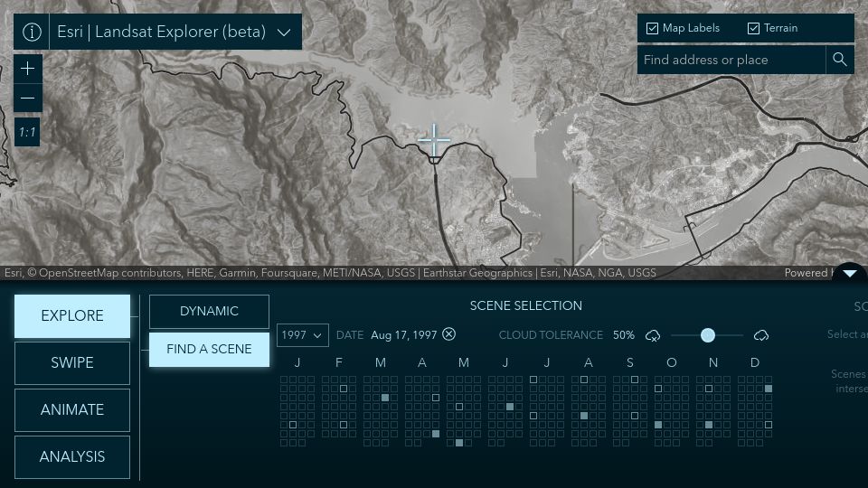Image resolution: width=868 pixels, height=488 pixels.
Task: Click the 50% cloud tolerance value
Action: point(623,335)
